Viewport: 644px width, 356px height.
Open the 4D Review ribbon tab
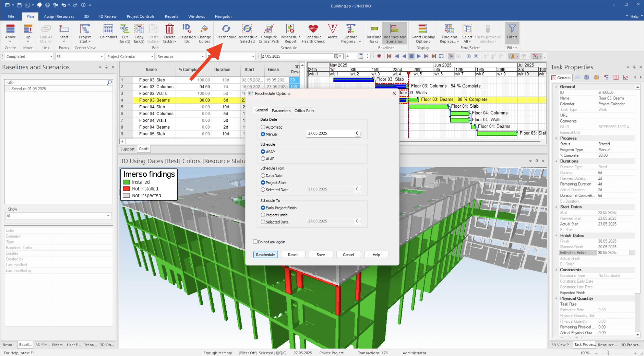[x=107, y=16]
